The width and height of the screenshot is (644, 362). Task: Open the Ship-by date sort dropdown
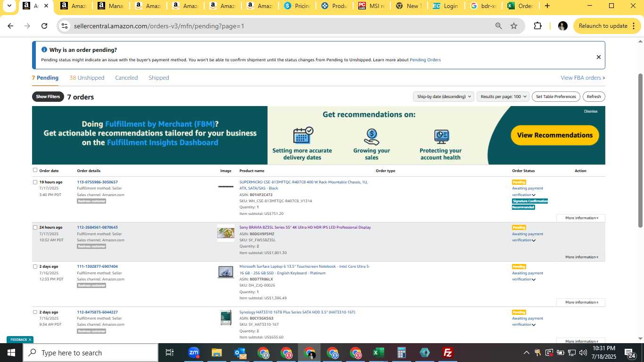[x=443, y=97]
